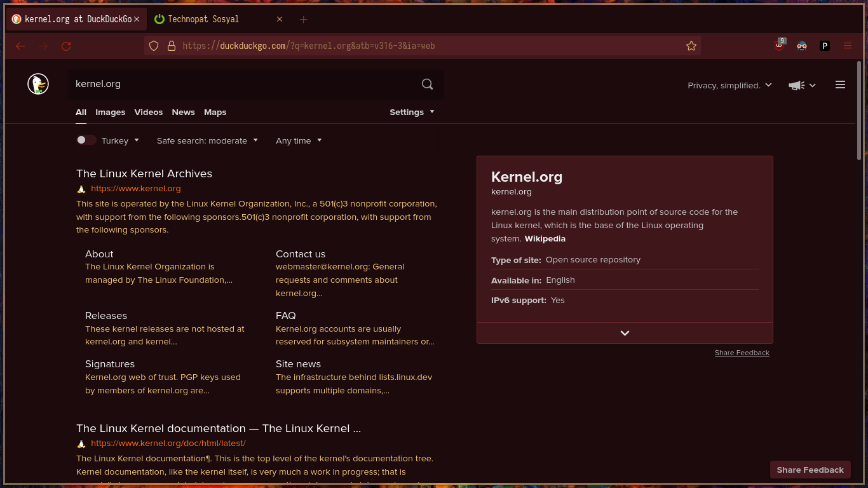Show site security info via padlock icon
Screen dimensions: 868x488
171,46
